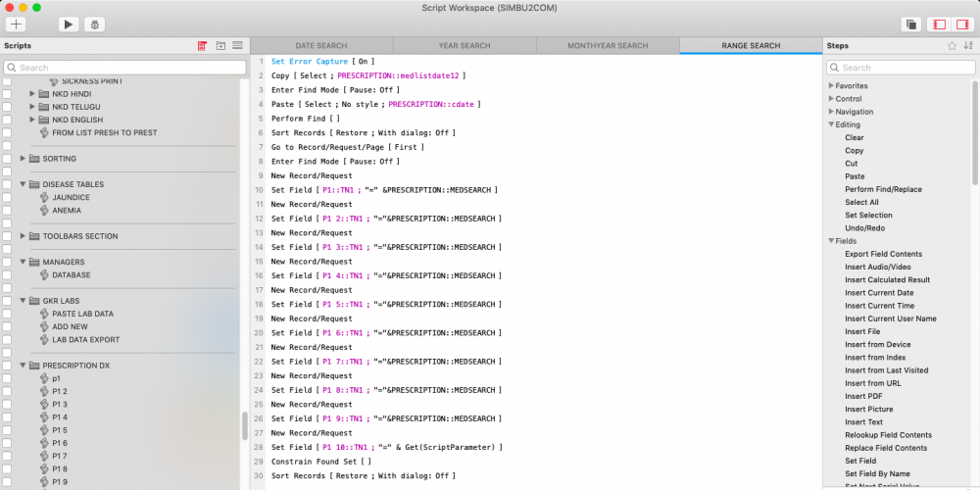980x490 pixels.
Task: Tick the checkbox beside DATABASE
Action: coord(7,275)
